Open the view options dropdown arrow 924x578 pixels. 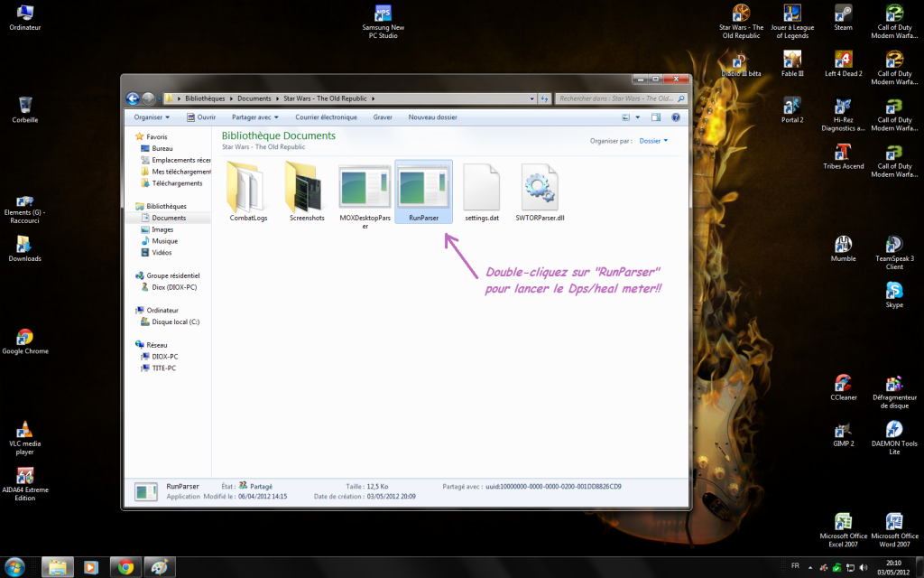[637, 117]
